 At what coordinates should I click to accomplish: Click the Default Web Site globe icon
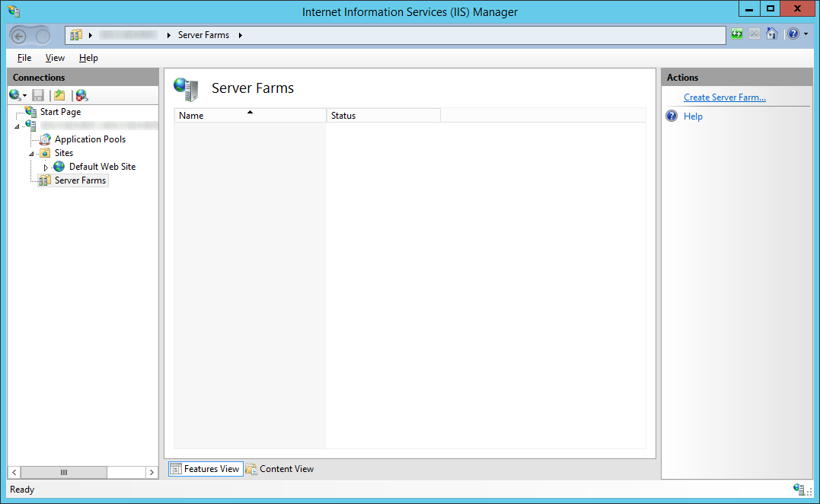59,166
